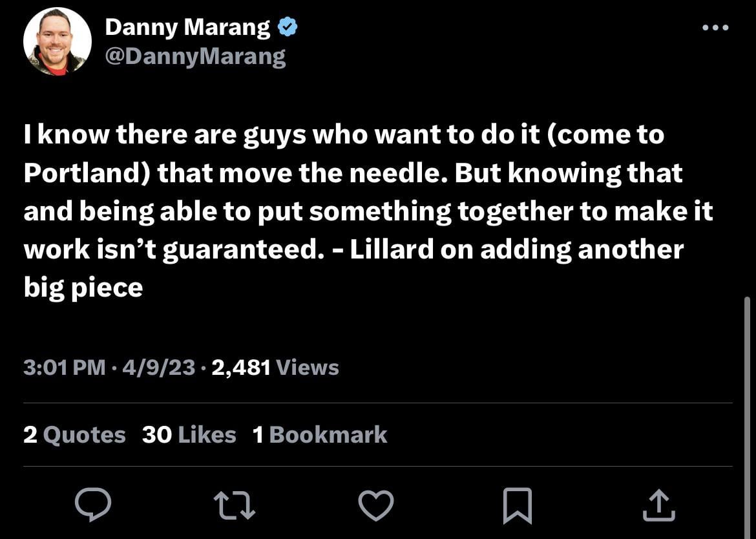Open the 2,481 Views analytics

[x=275, y=368]
